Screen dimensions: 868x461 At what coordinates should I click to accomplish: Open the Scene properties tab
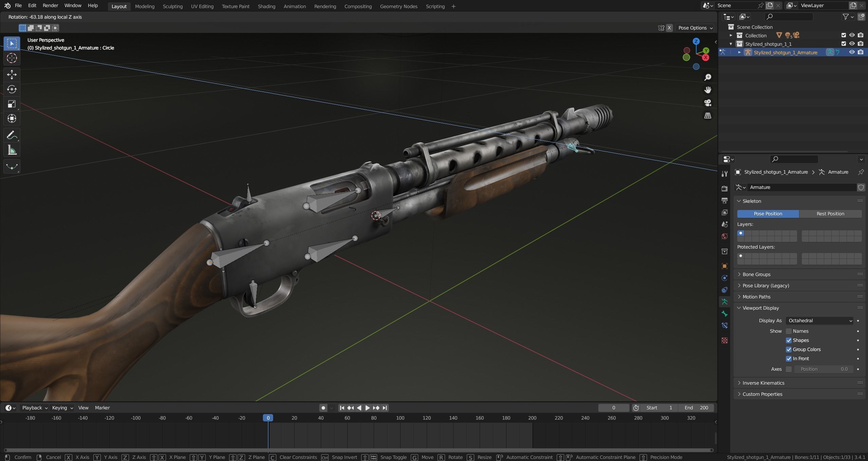point(724,224)
